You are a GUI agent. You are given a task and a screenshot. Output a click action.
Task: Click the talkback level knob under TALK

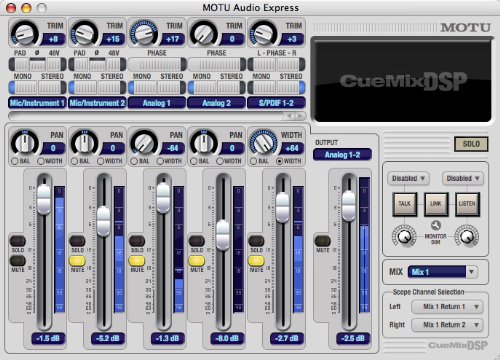point(404,236)
